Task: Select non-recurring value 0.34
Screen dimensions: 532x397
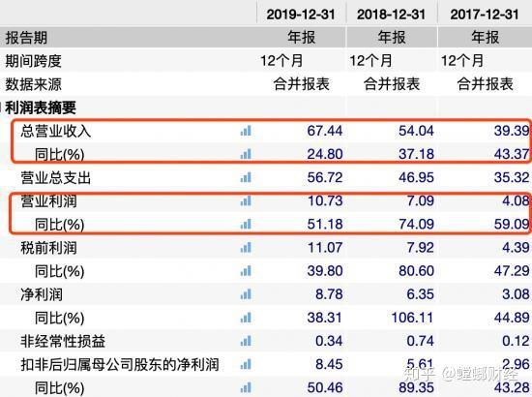Action: click(x=329, y=341)
